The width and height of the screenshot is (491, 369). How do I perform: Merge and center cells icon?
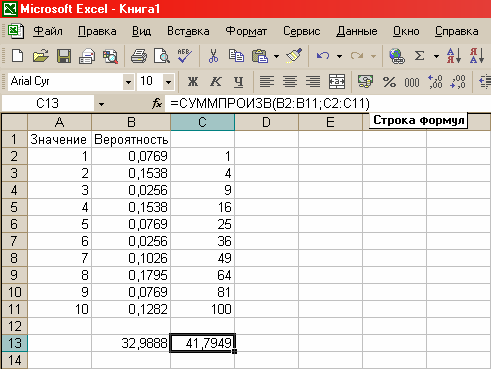pos(337,81)
